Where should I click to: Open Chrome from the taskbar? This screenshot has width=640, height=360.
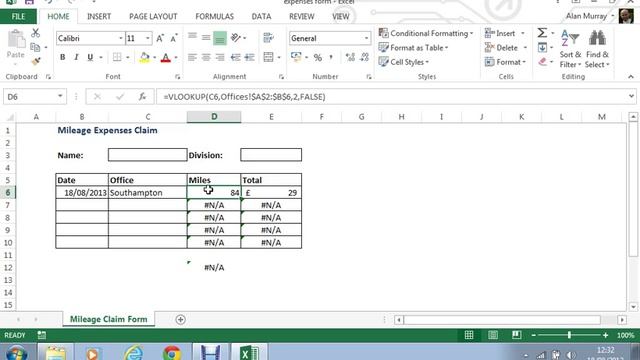[x=172, y=352]
